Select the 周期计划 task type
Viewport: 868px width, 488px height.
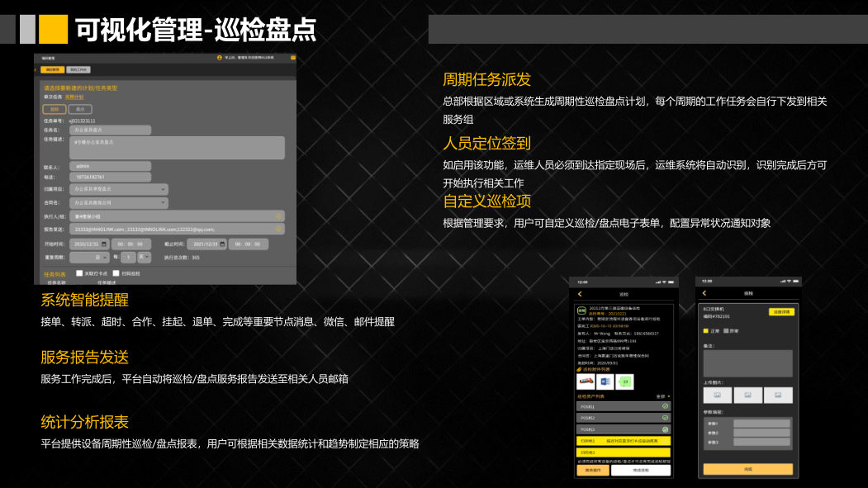click(74, 97)
